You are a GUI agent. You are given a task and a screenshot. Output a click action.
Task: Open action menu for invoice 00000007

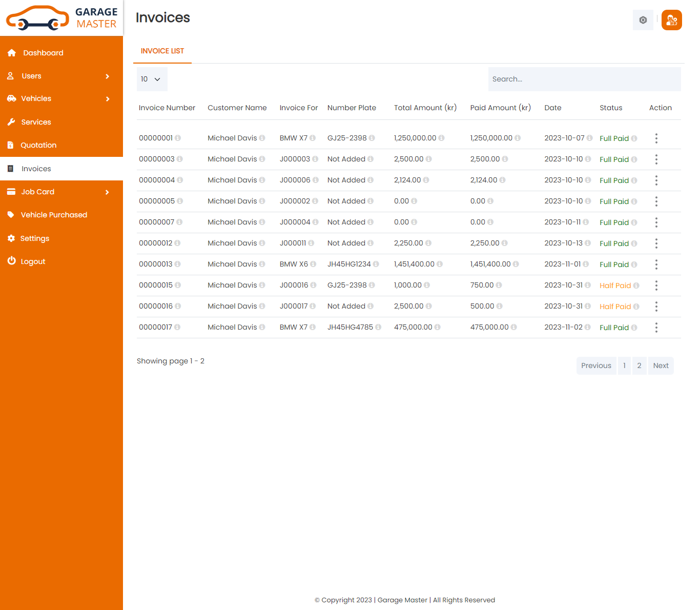click(x=656, y=222)
